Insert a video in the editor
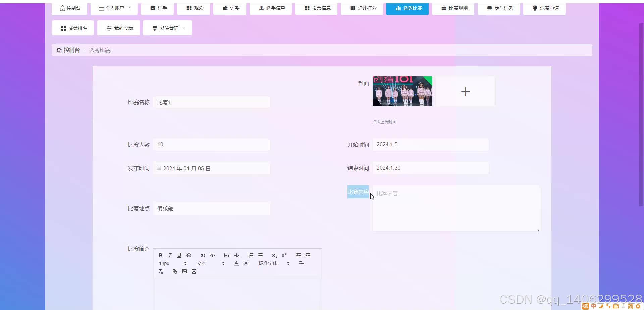644x310 pixels. [194, 271]
